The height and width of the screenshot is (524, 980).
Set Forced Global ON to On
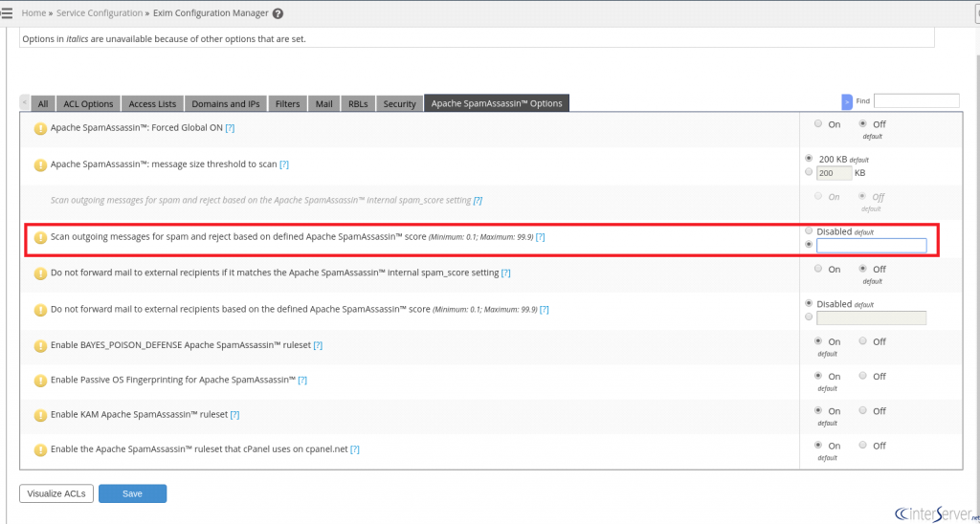point(817,123)
